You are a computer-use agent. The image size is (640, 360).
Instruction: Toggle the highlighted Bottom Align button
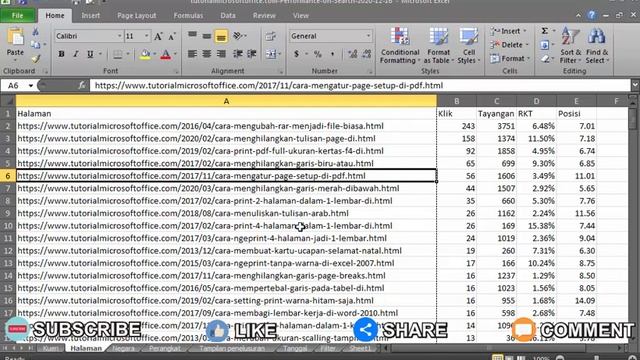click(x=221, y=36)
